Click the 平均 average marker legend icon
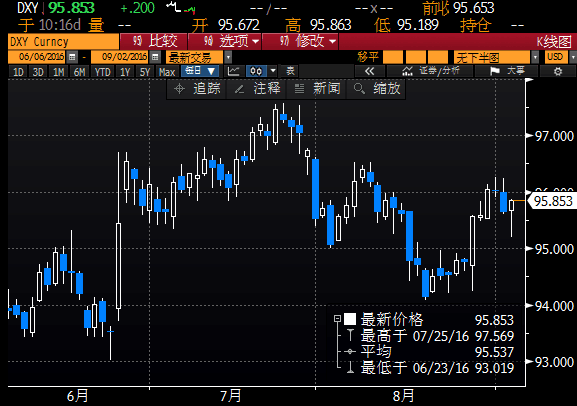Viewport: 577px width, 406px height. [350, 352]
